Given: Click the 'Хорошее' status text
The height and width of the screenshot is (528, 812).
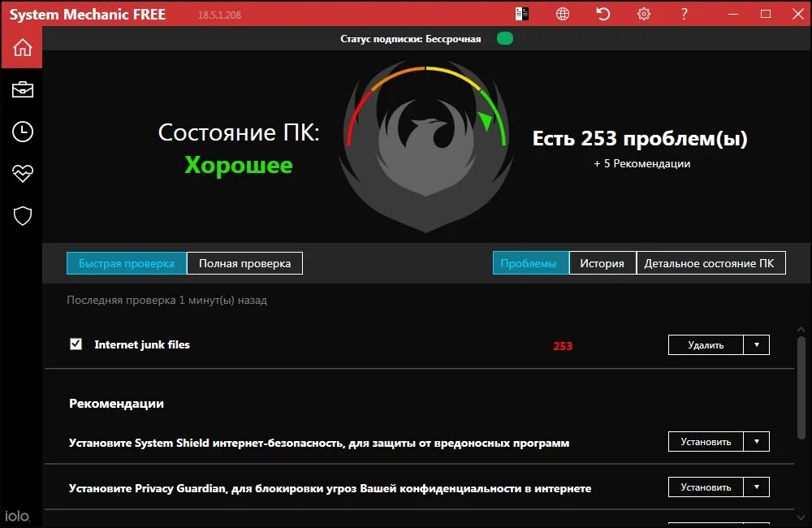Looking at the screenshot, I should click(239, 165).
